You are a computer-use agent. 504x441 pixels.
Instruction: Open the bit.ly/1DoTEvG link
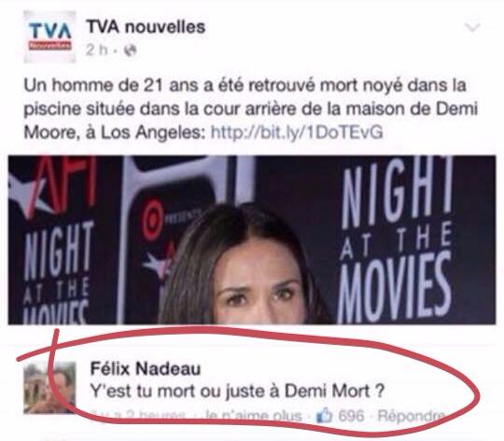[297, 132]
